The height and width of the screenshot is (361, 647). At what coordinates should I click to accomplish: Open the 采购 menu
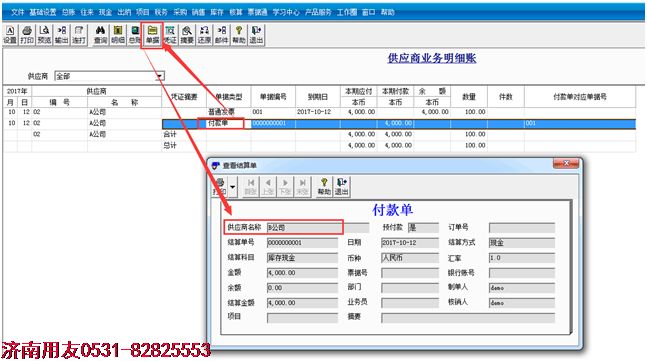[x=180, y=12]
